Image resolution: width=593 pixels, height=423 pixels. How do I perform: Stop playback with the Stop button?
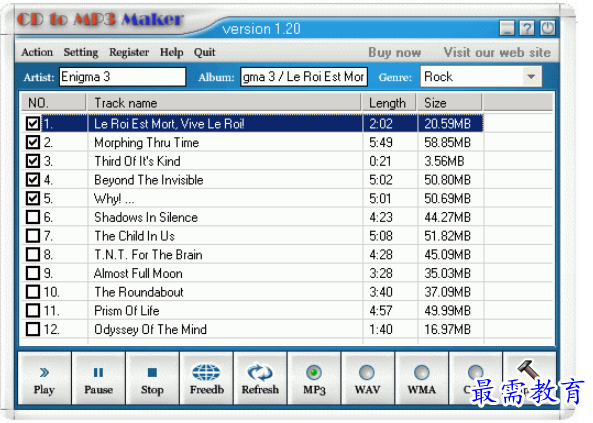tap(152, 378)
